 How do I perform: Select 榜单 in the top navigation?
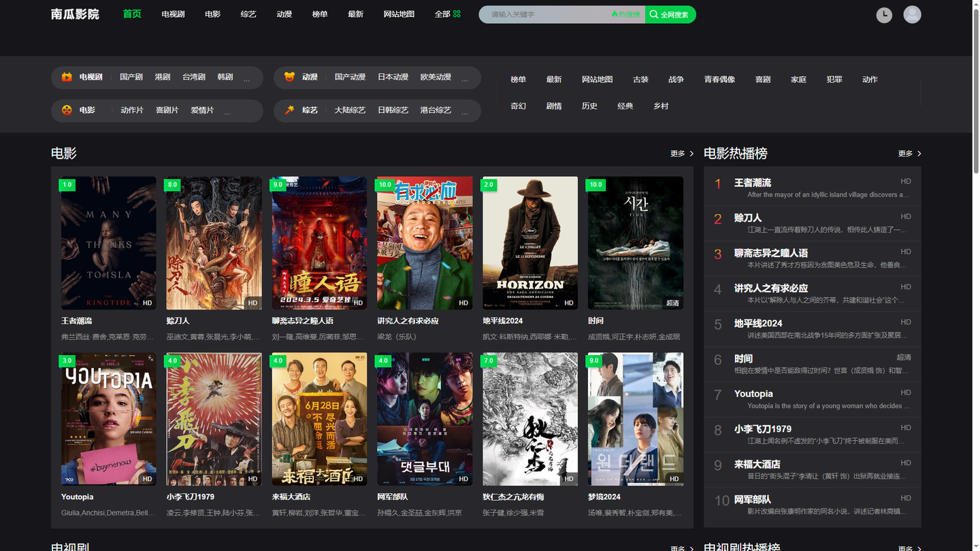click(320, 14)
